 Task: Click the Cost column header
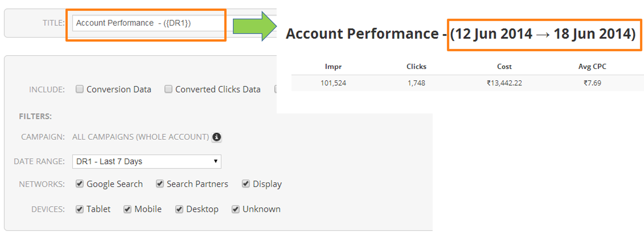504,67
